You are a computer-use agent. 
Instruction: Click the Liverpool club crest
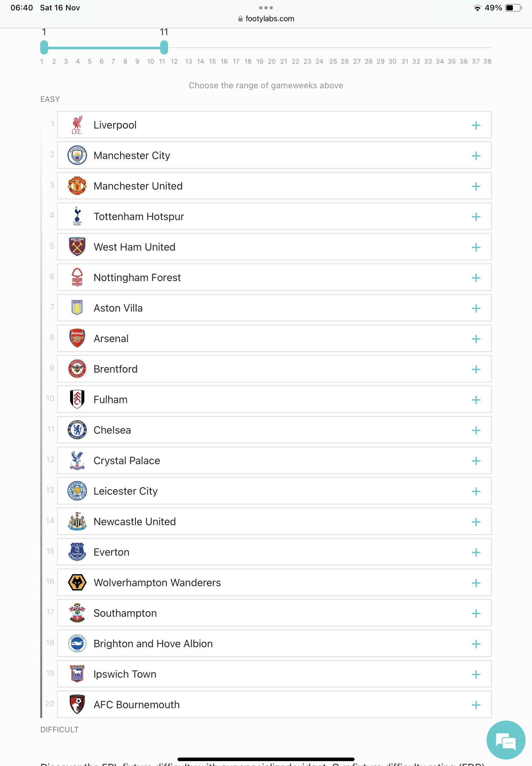point(77,125)
